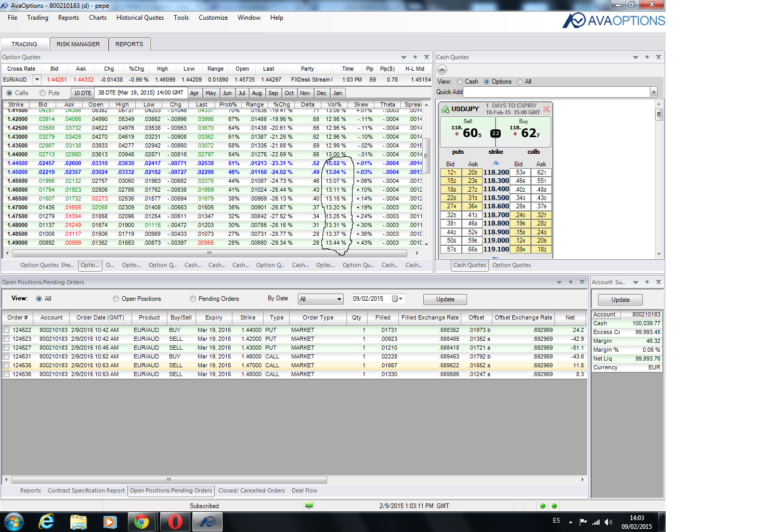
Task: Close the Account Summary panel
Action: coord(658,282)
